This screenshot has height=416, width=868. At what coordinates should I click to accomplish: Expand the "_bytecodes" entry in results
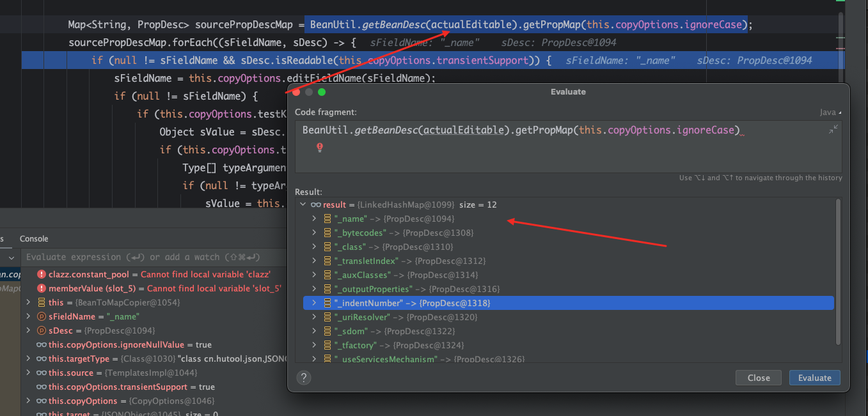coord(314,233)
